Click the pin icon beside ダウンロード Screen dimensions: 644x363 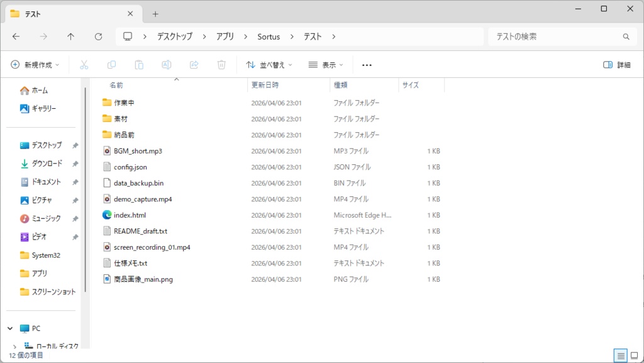point(75,164)
